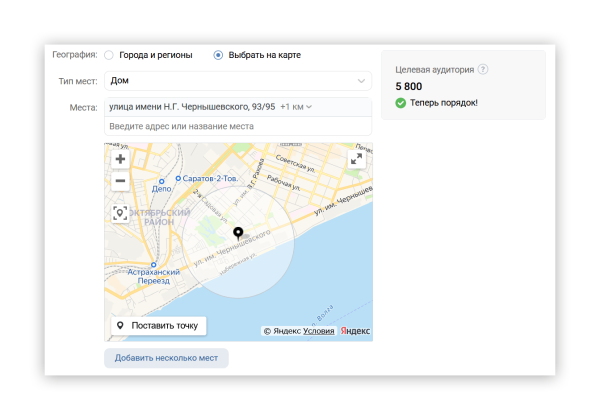
Task: Zoom out the map with minus button
Action: [121, 181]
